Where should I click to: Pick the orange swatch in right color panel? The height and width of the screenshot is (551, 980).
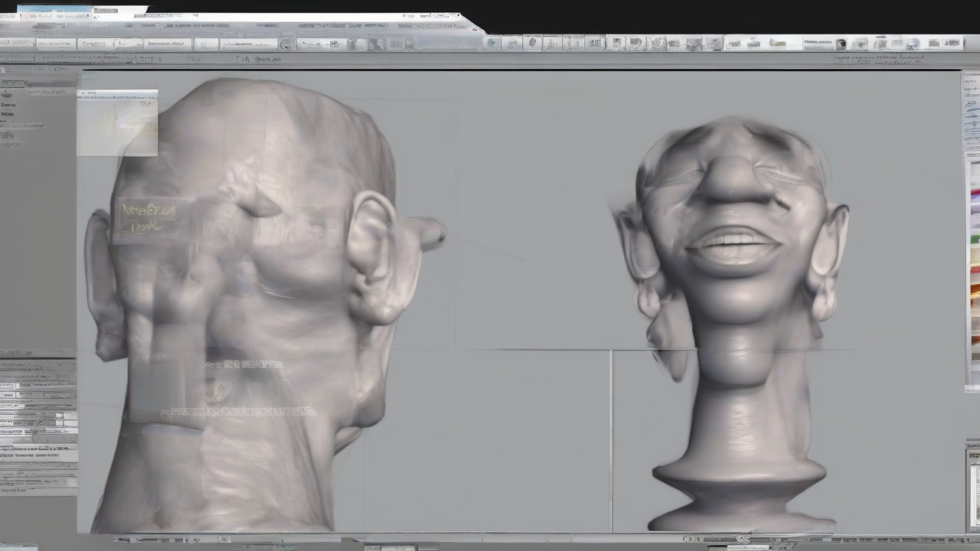[975, 291]
